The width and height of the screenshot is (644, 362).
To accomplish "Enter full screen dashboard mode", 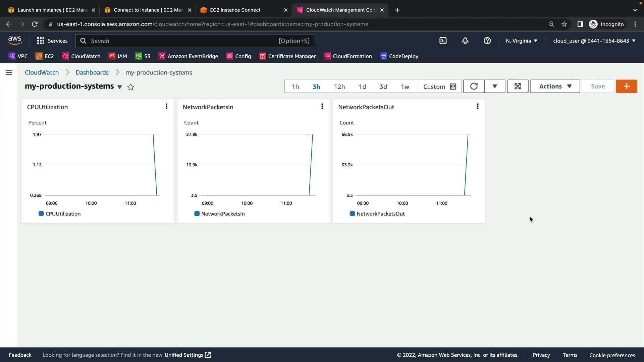I will coord(518,86).
